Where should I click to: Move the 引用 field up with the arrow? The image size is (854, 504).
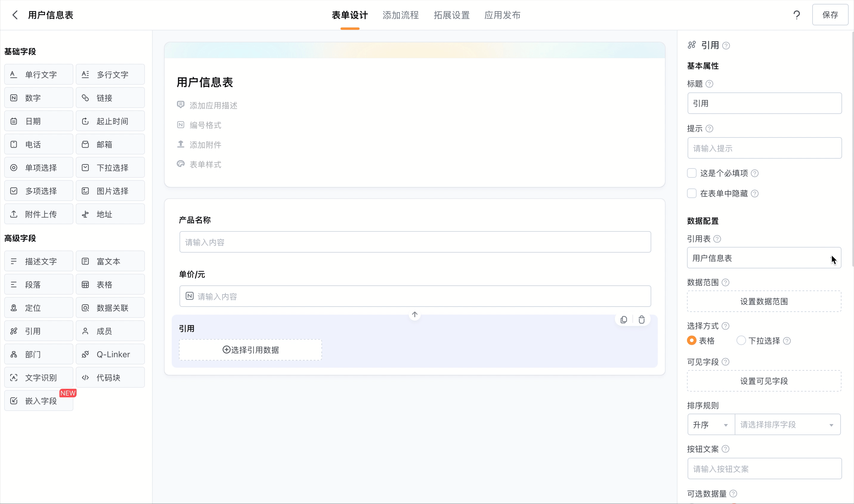click(414, 315)
